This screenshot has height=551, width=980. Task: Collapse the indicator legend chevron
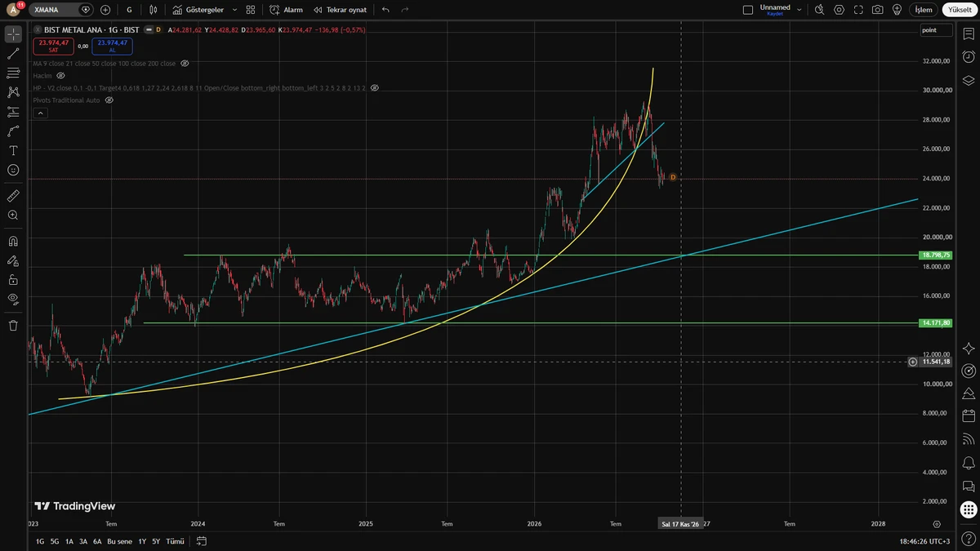[39, 113]
